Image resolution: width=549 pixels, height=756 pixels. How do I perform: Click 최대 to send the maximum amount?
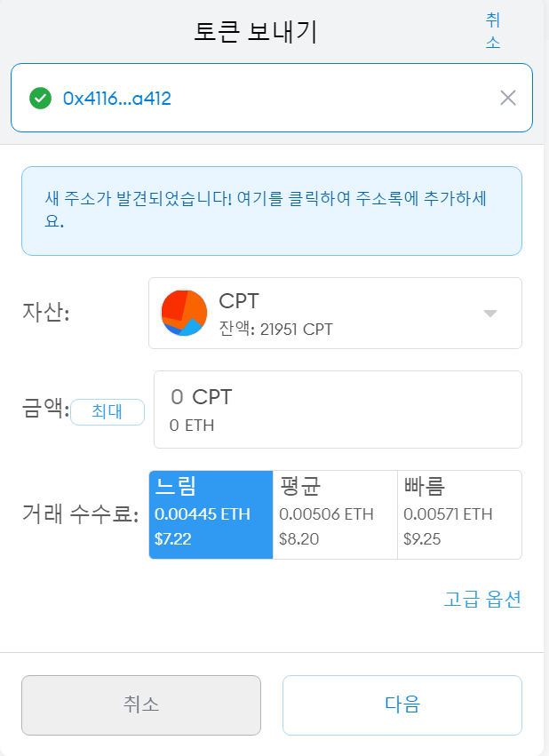[x=107, y=411]
